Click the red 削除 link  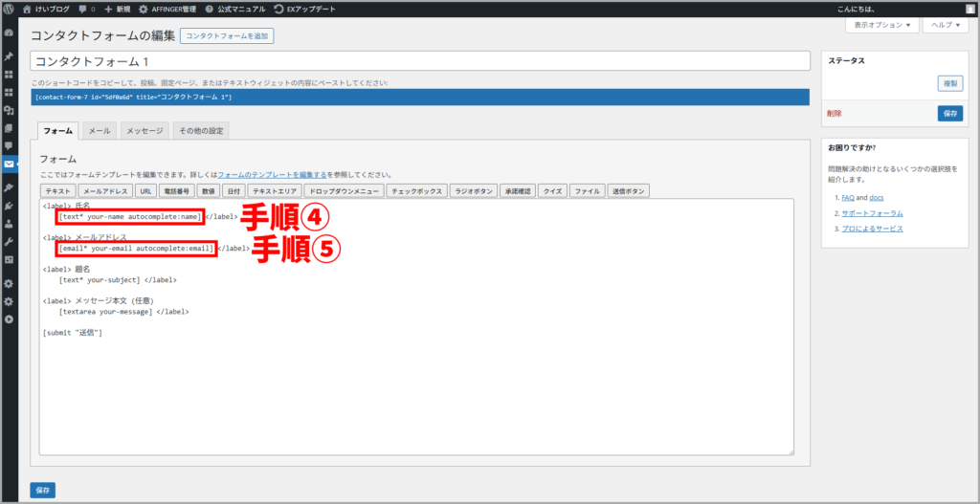834,113
